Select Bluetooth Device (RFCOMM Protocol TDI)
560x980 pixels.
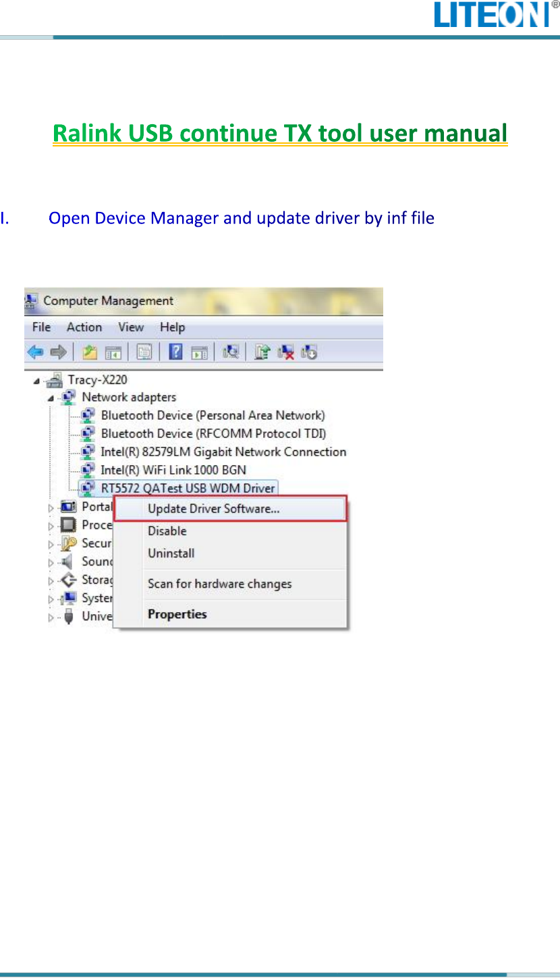(213, 433)
